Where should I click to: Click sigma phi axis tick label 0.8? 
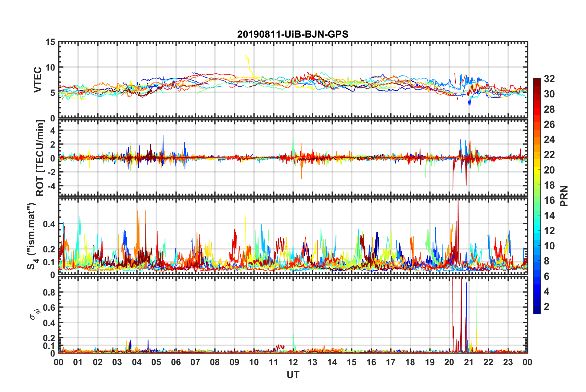[x=49, y=292]
